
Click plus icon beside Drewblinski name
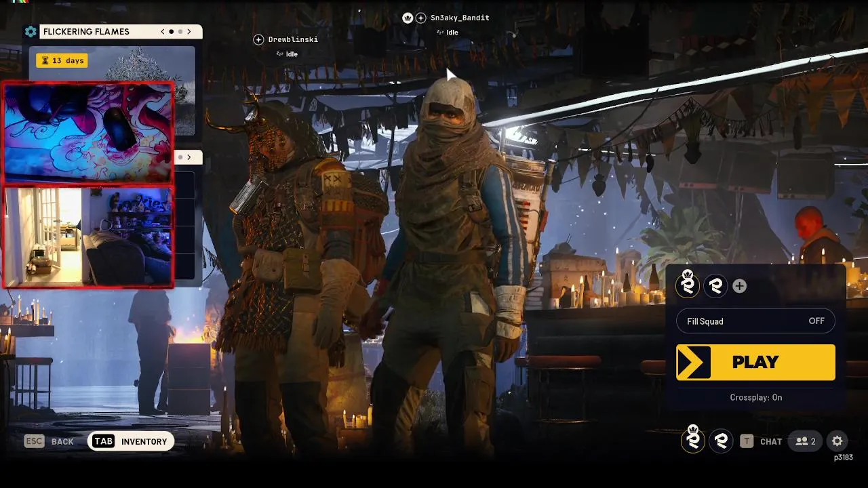tap(258, 39)
